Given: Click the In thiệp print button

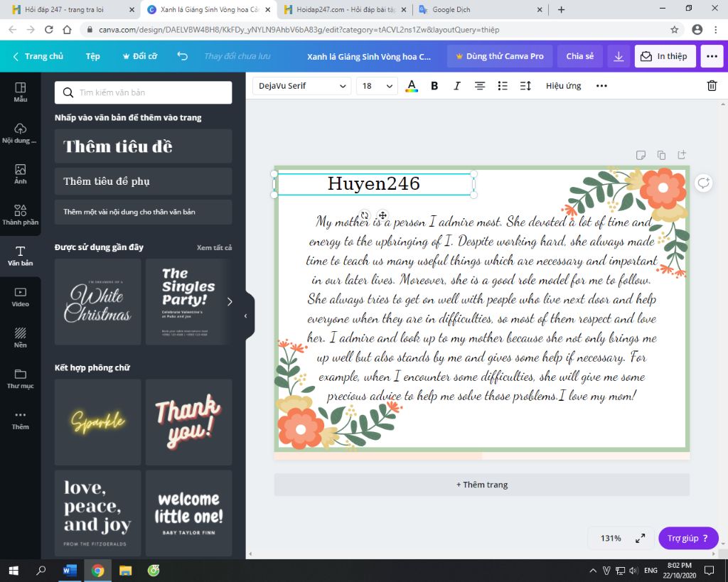Looking at the screenshot, I should tap(665, 56).
